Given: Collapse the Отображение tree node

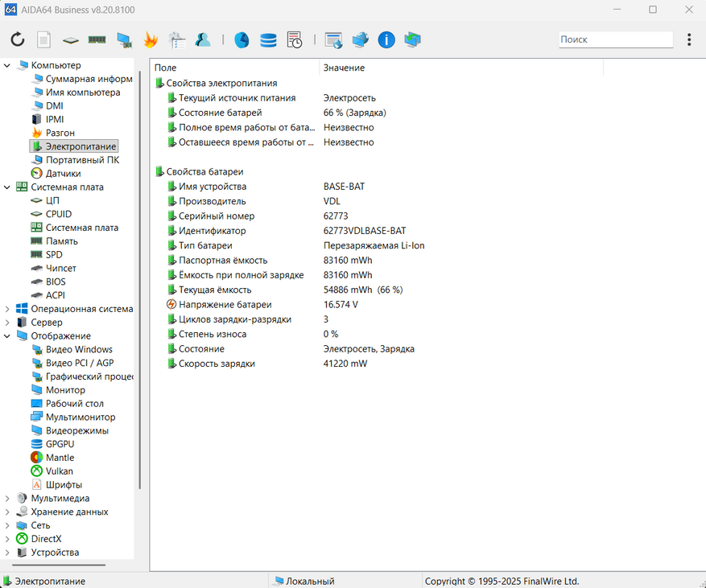Looking at the screenshot, I should [x=7, y=336].
